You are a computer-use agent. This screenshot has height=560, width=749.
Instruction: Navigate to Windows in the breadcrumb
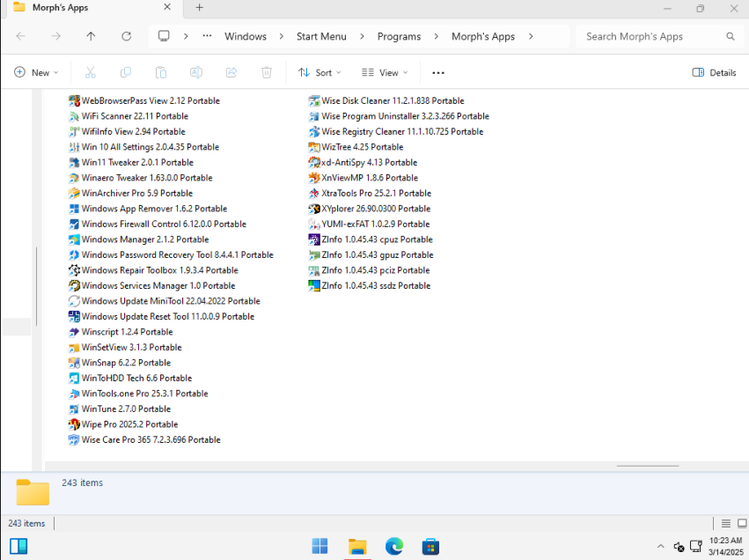pos(246,36)
